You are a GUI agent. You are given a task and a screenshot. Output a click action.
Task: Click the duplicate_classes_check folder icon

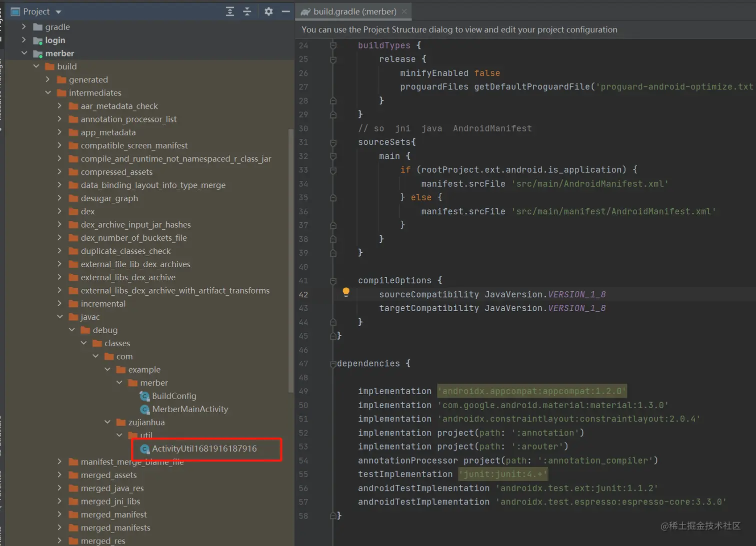point(73,251)
